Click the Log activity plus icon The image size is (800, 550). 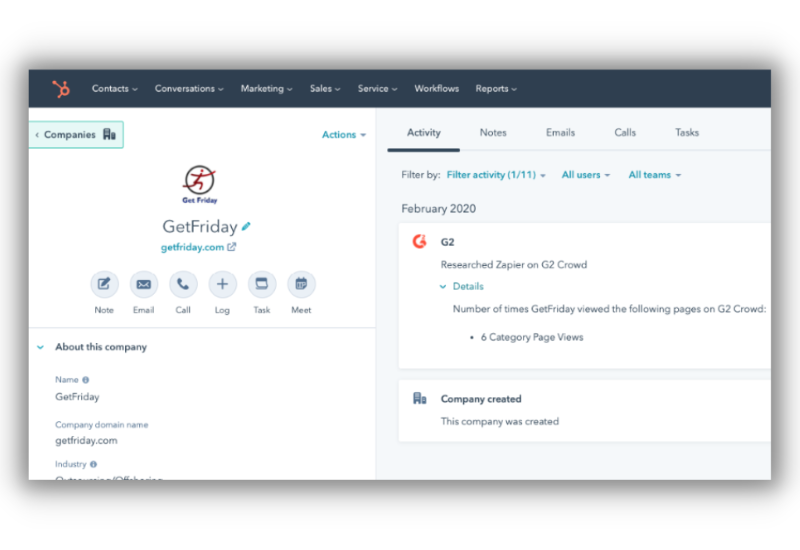(x=222, y=284)
